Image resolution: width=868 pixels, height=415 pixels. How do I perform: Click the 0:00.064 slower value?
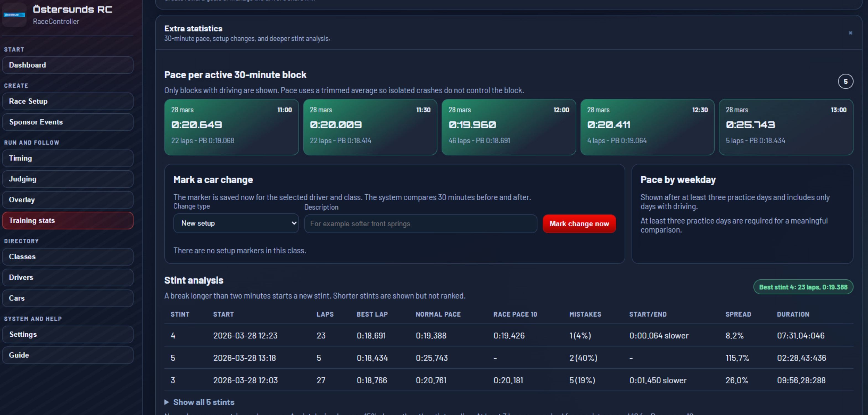(659, 335)
